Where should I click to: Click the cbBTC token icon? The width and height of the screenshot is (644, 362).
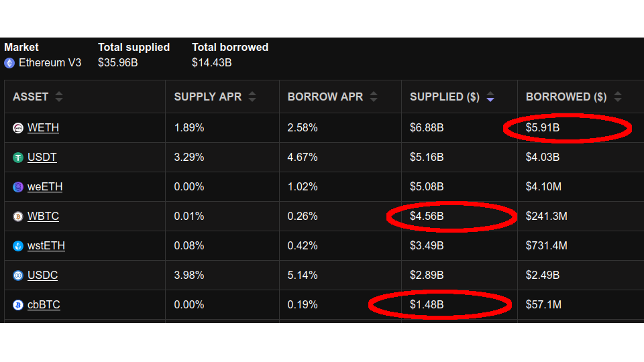pyautogui.click(x=18, y=305)
